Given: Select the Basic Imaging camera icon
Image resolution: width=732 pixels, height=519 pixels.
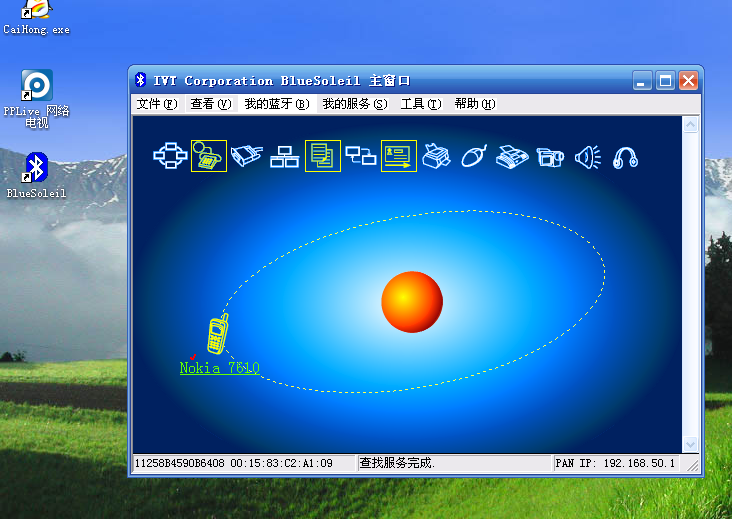Looking at the screenshot, I should (550, 157).
